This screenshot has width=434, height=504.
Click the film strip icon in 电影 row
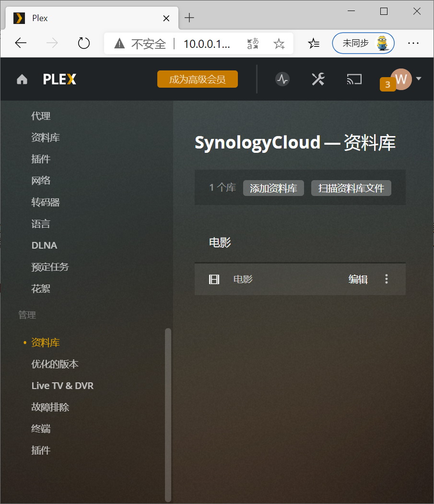point(214,279)
